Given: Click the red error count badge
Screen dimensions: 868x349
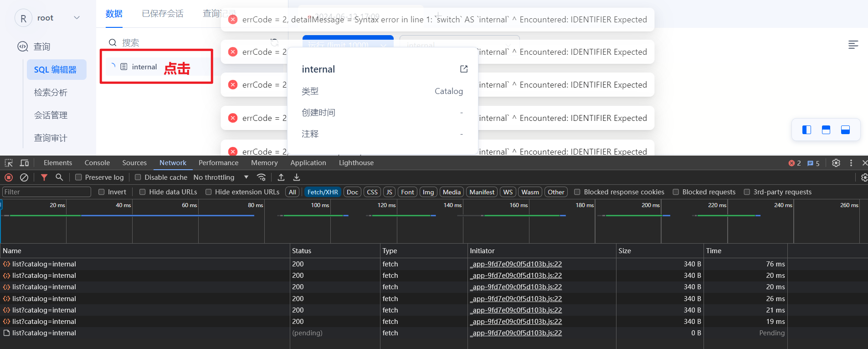Looking at the screenshot, I should click(x=795, y=163).
